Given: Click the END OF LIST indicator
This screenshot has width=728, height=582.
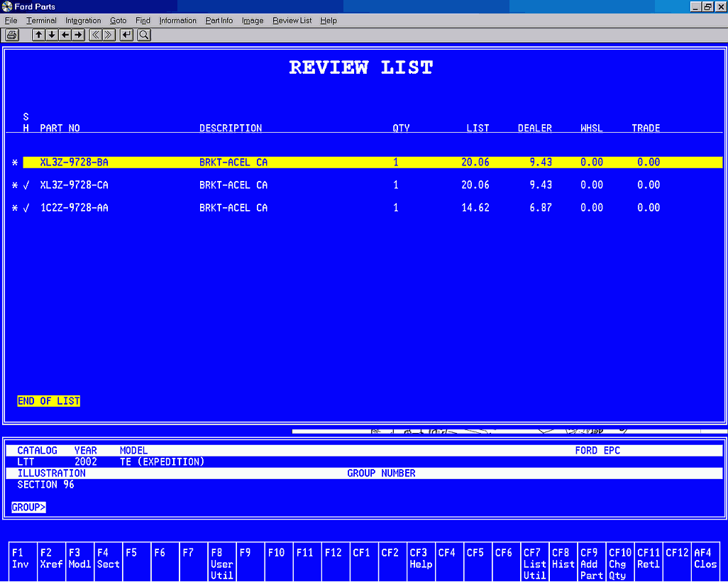Looking at the screenshot, I should click(49, 401).
